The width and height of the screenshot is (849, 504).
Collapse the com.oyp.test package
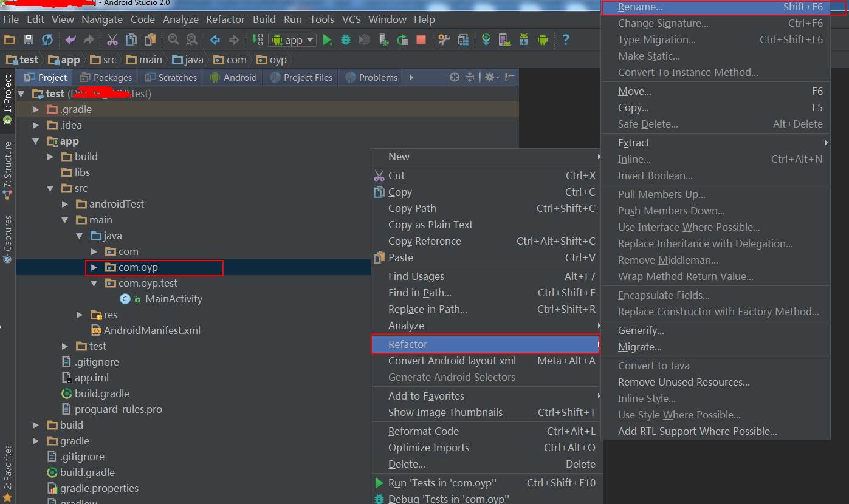tap(94, 283)
